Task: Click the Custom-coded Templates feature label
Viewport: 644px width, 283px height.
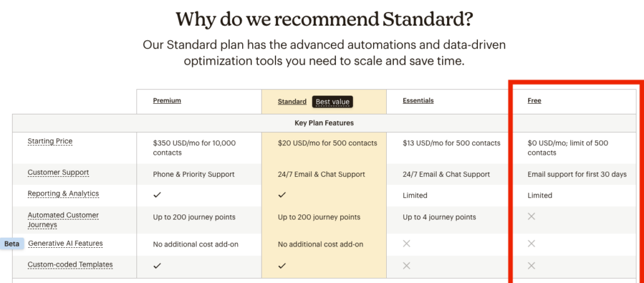Action: click(x=70, y=265)
